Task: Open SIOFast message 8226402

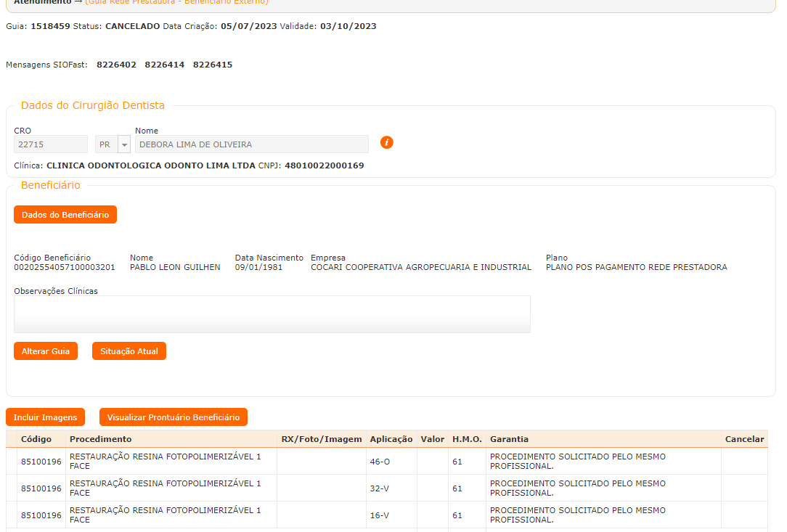Action: [x=116, y=65]
